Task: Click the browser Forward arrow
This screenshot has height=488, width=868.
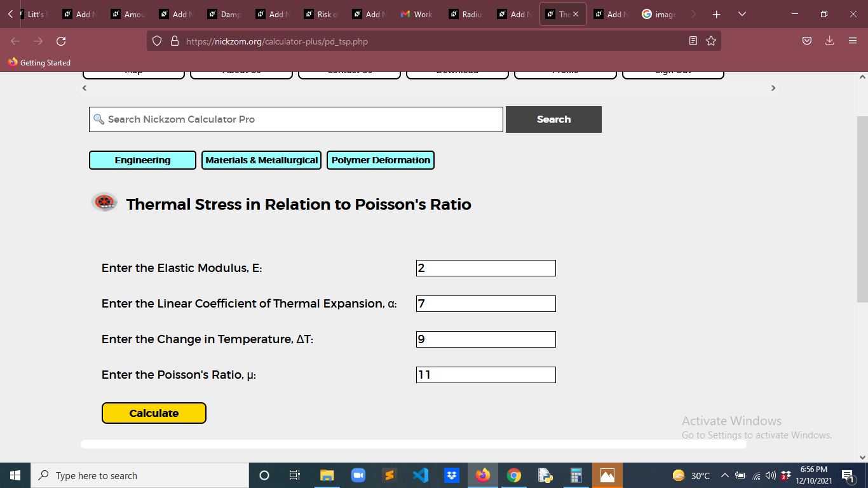Action: (38, 41)
